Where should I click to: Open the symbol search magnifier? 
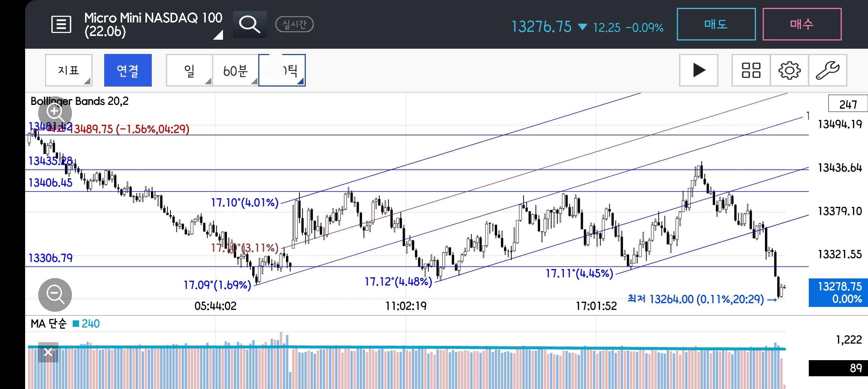coord(250,24)
